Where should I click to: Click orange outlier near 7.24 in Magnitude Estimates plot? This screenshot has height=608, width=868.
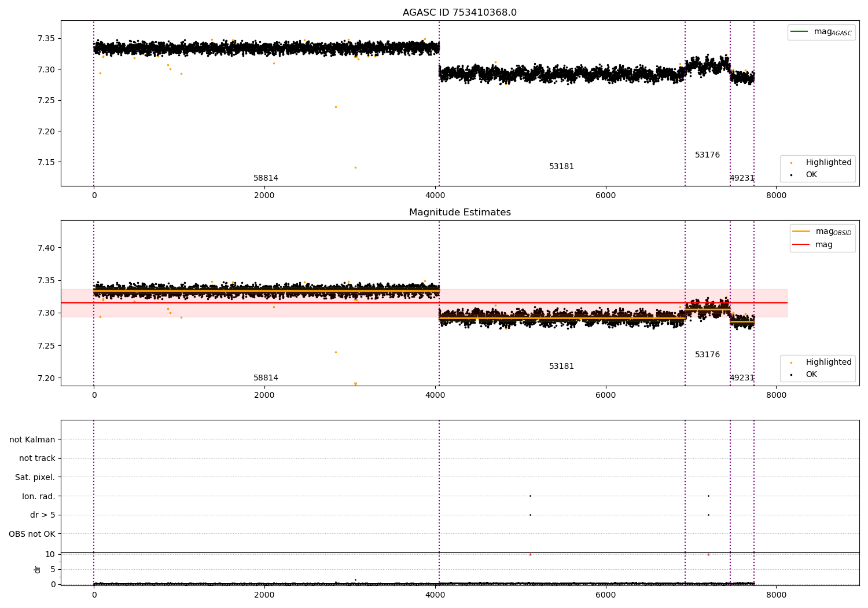coord(336,352)
